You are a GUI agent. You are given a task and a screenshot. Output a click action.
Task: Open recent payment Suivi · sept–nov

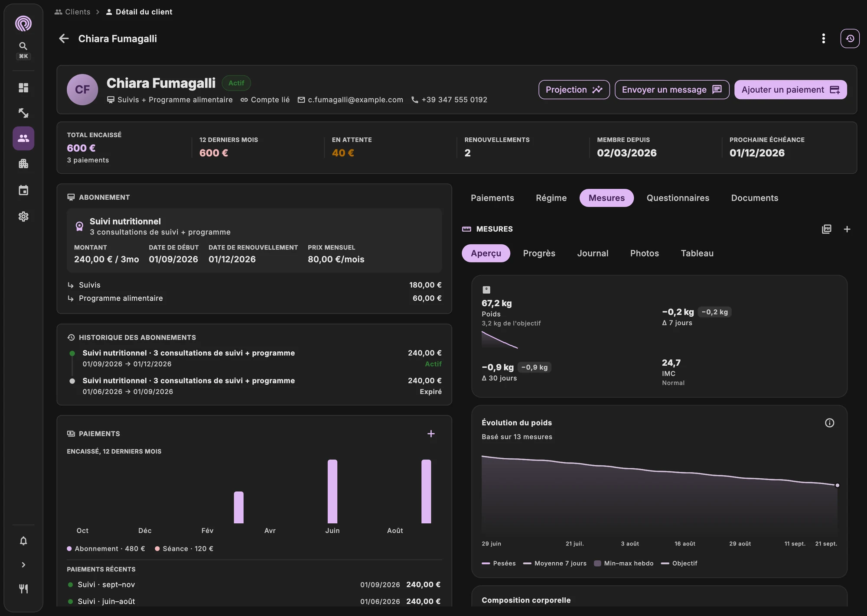coord(254,585)
